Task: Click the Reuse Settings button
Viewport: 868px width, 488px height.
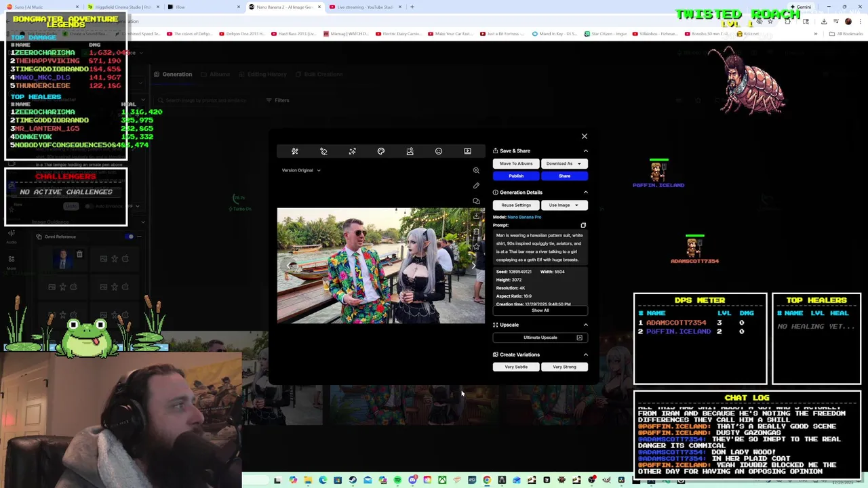Action: 516,205
